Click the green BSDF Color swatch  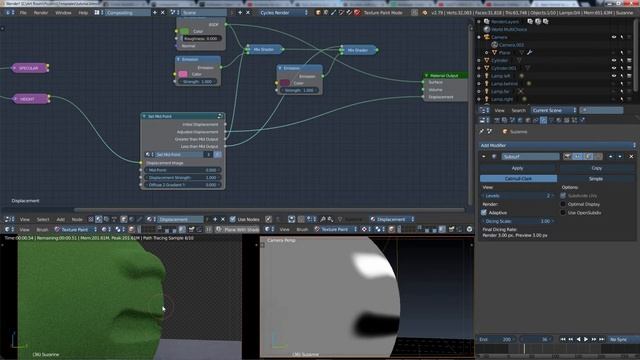184,31
